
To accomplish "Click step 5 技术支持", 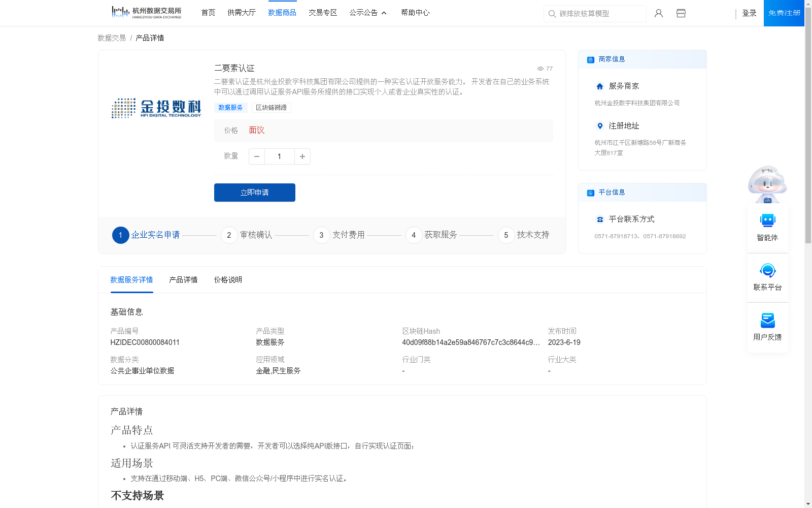I will (x=524, y=235).
